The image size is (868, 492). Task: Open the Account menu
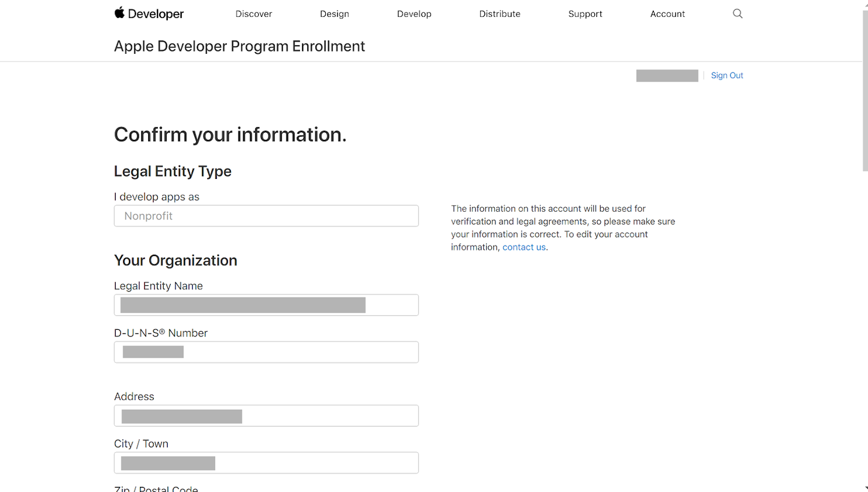pos(667,14)
